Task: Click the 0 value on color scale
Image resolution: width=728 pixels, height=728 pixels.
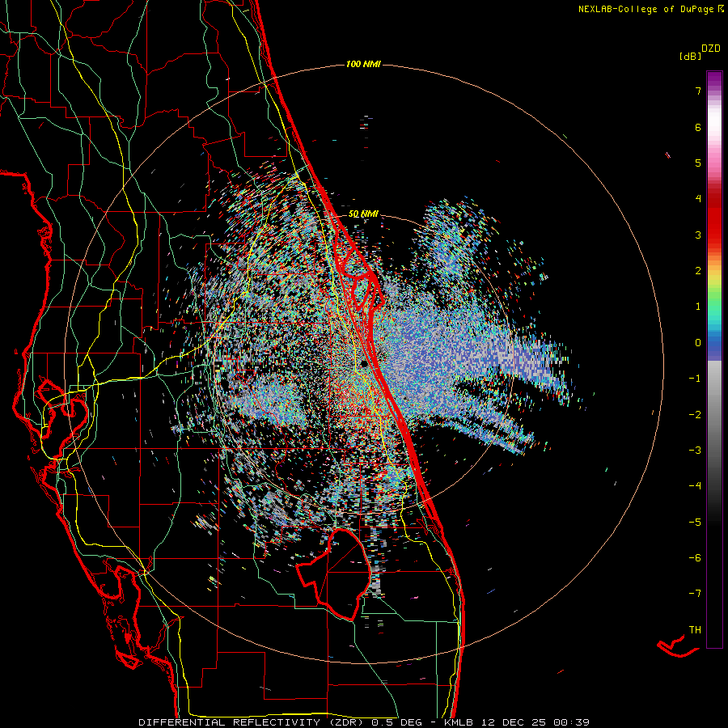Action: [698, 343]
